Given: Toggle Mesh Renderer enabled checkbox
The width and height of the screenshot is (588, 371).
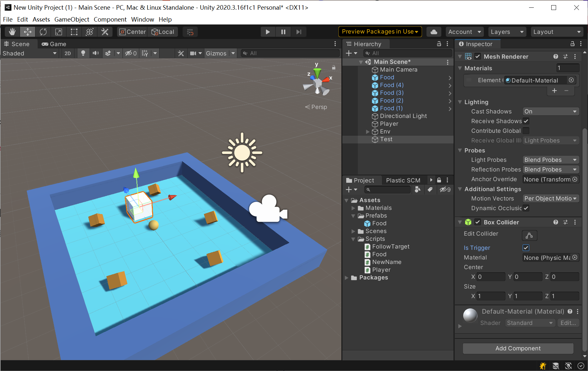Looking at the screenshot, I should click(478, 56).
